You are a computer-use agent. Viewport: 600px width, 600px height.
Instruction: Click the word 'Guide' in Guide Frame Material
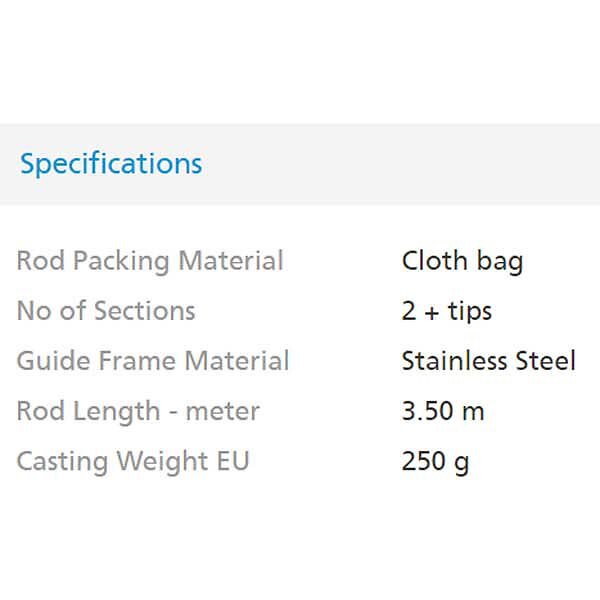(47, 361)
